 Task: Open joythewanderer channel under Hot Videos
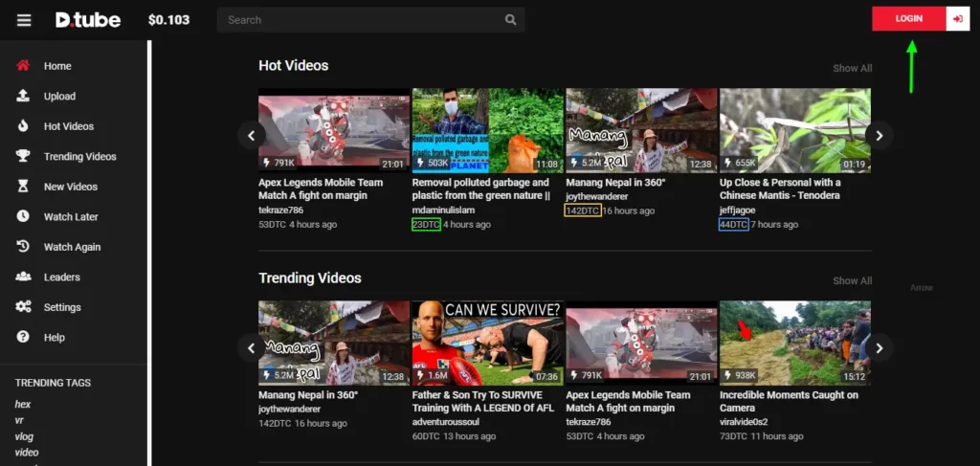coord(599,197)
